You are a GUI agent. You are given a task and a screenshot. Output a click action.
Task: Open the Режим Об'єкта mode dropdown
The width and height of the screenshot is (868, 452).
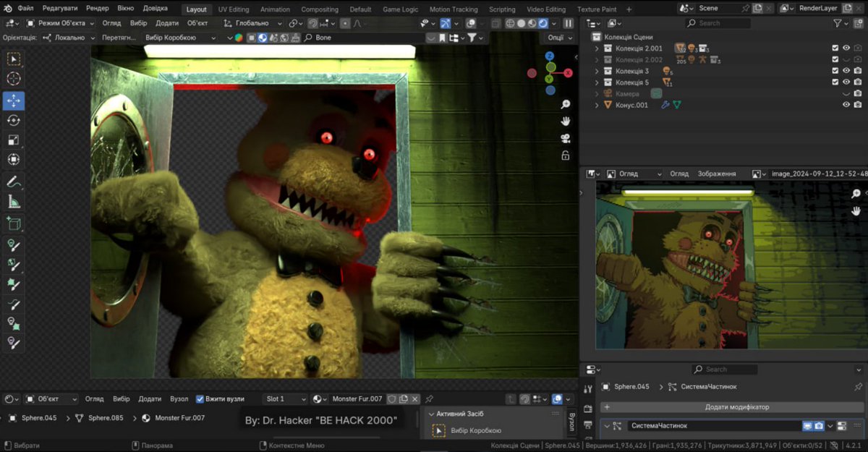pos(59,23)
